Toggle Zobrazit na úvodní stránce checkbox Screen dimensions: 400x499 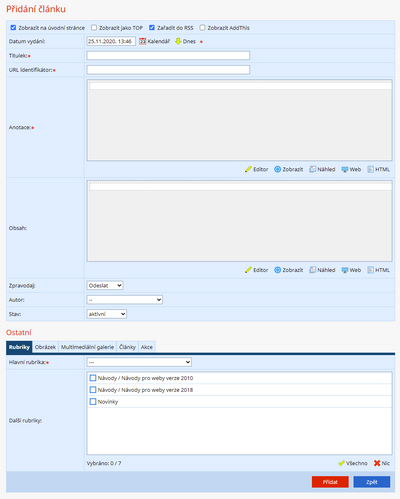click(x=13, y=28)
